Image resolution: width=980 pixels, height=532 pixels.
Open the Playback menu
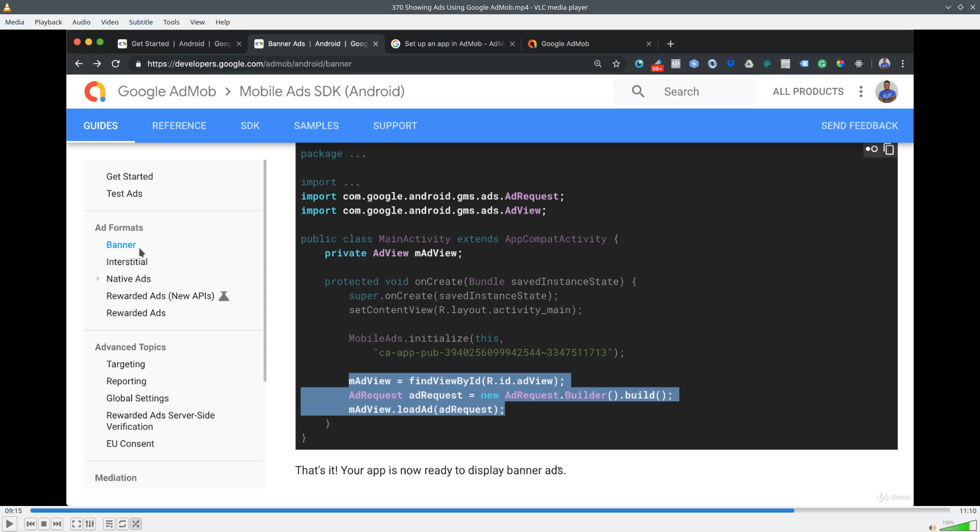pos(48,22)
